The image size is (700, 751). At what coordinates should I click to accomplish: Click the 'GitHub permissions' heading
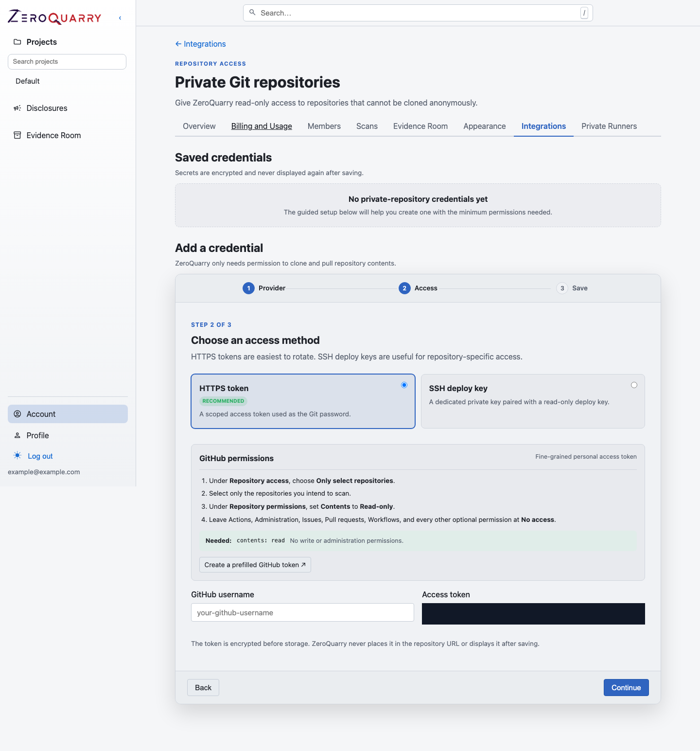[x=236, y=458]
